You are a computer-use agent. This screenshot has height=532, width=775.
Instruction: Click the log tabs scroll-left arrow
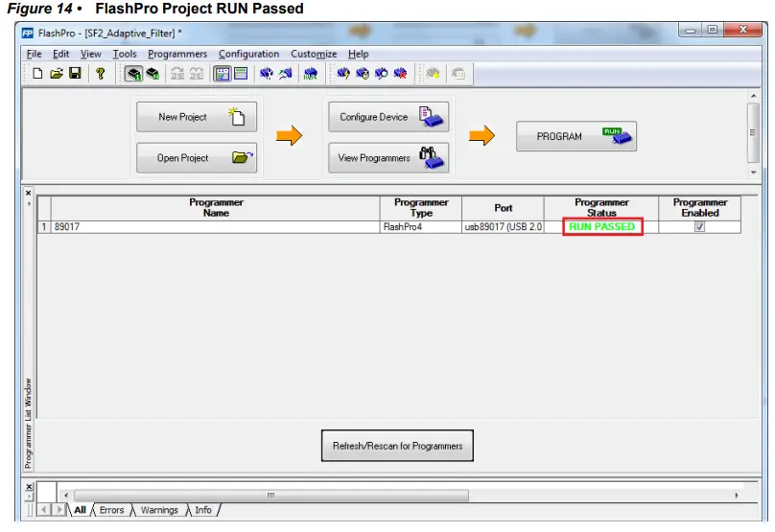(44, 509)
